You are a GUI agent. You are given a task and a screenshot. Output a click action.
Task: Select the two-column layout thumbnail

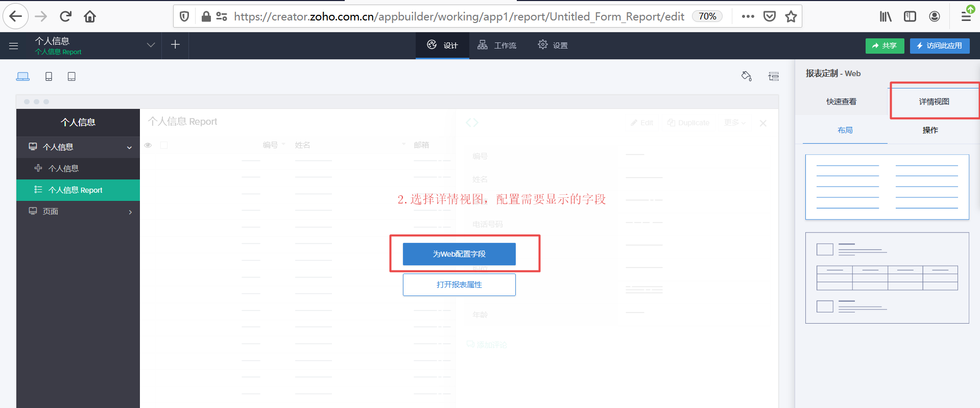click(x=887, y=187)
